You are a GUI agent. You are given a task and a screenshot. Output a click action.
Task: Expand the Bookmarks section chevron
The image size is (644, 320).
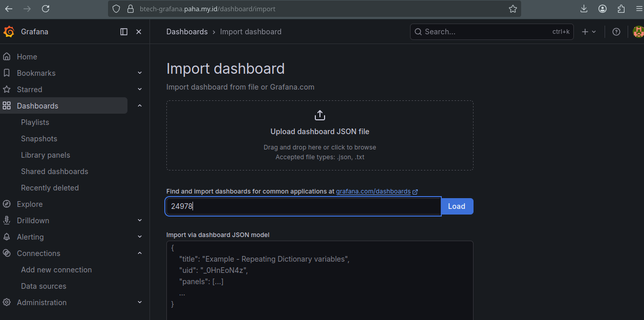[140, 73]
